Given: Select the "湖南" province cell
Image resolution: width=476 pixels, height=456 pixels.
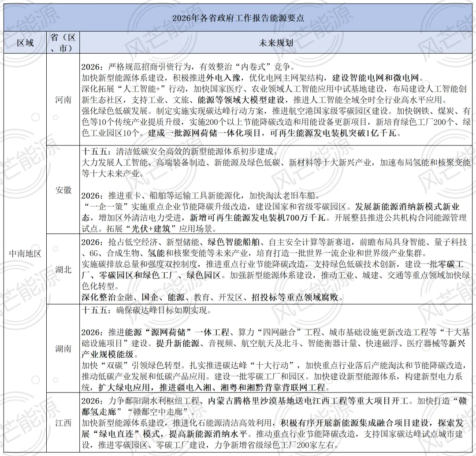Looking at the screenshot, I should point(63,348).
